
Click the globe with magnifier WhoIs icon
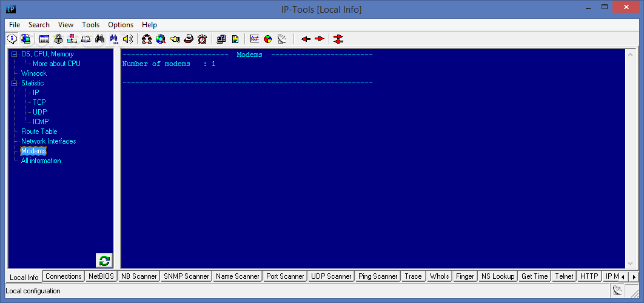(x=161, y=39)
